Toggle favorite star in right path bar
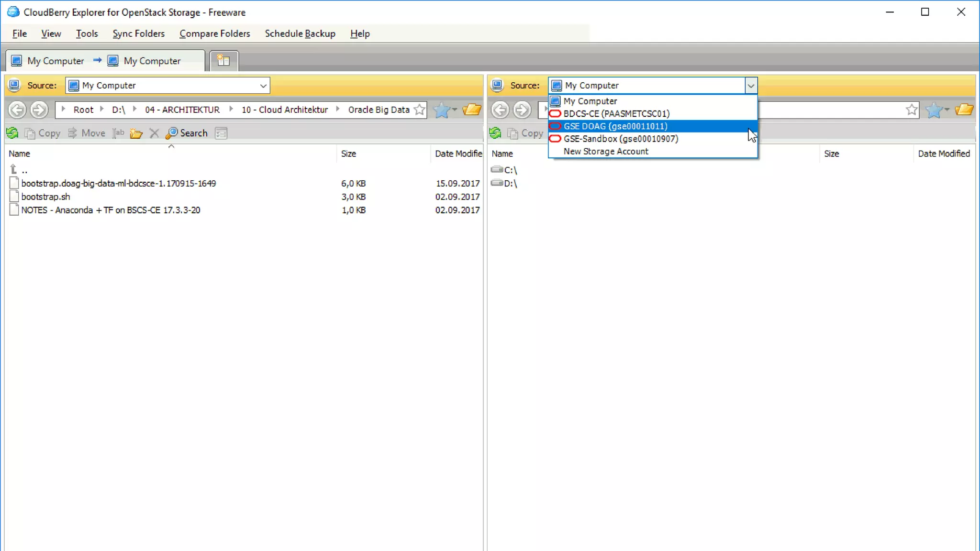Screen dimensions: 980x551 [x=912, y=110]
